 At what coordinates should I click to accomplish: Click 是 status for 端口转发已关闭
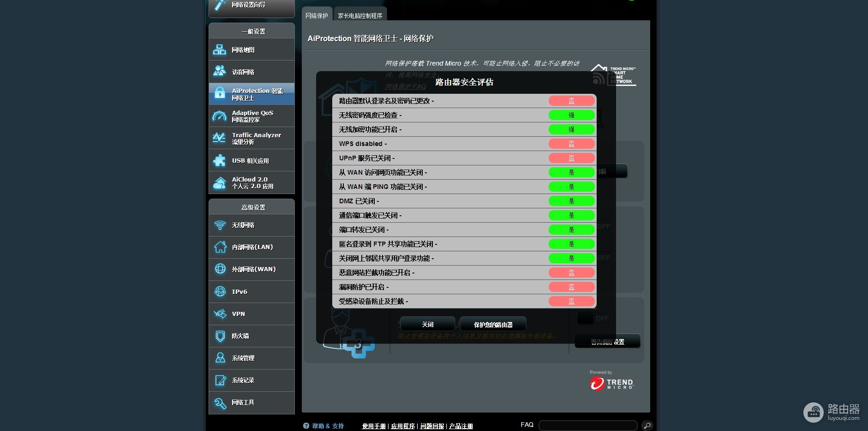[x=571, y=230]
